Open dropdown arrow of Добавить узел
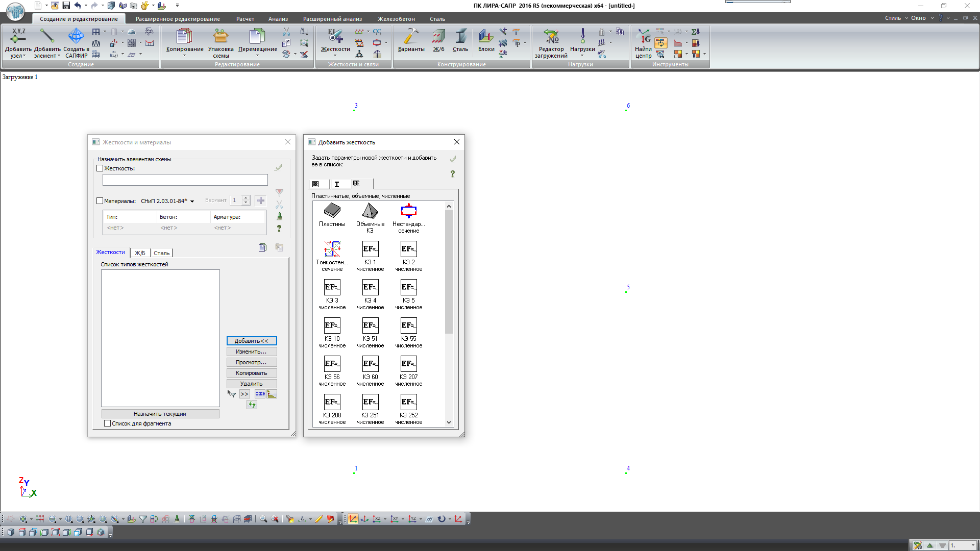The width and height of the screenshot is (980, 551). [x=24, y=56]
